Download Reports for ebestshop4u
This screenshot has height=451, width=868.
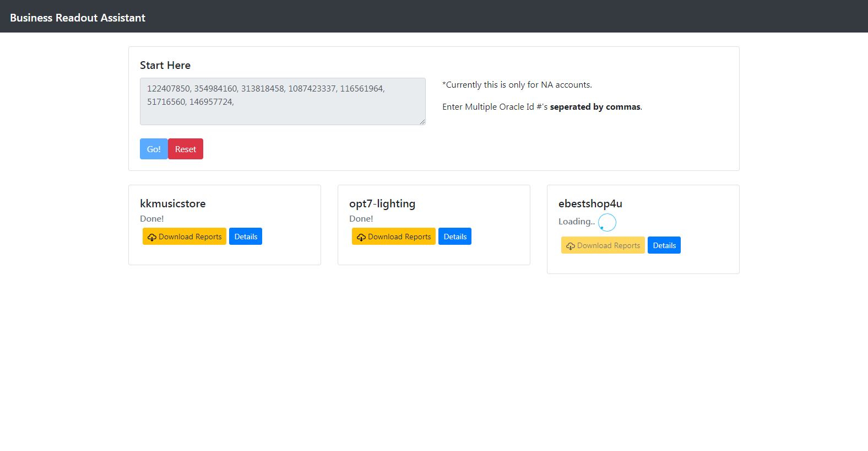point(603,245)
